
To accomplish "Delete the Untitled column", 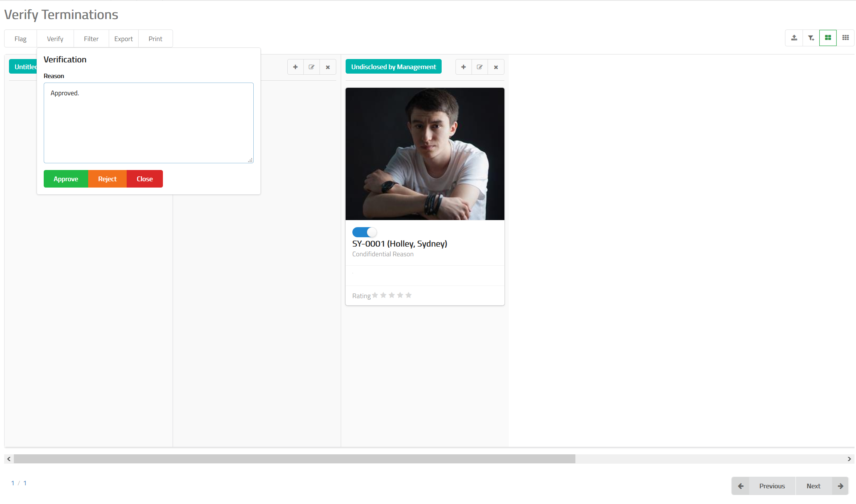I will (328, 67).
